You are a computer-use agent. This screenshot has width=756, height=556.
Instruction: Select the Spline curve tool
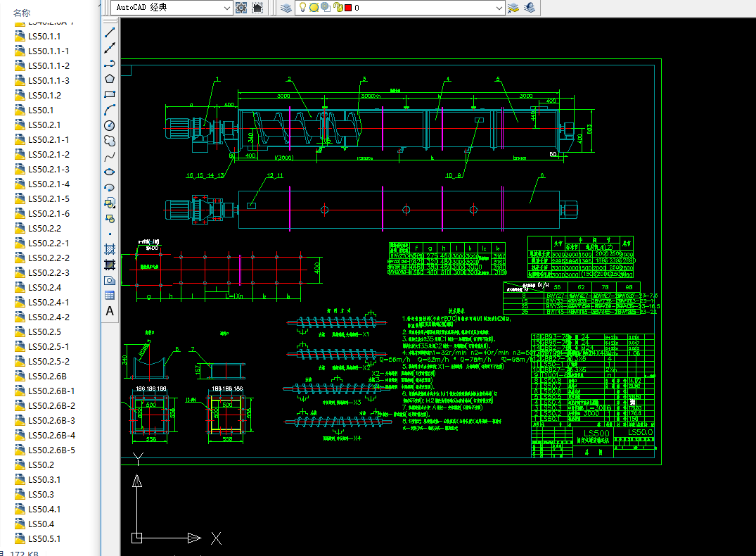pos(110,156)
